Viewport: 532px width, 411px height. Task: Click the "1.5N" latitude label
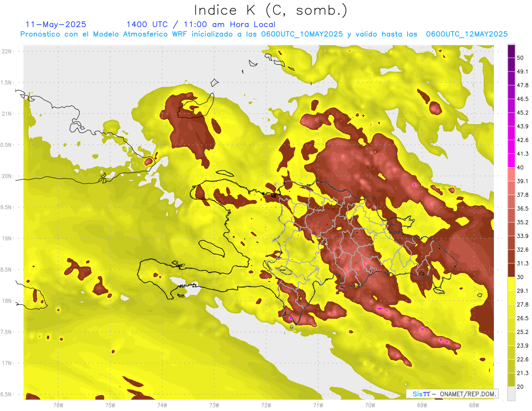coord(7,82)
